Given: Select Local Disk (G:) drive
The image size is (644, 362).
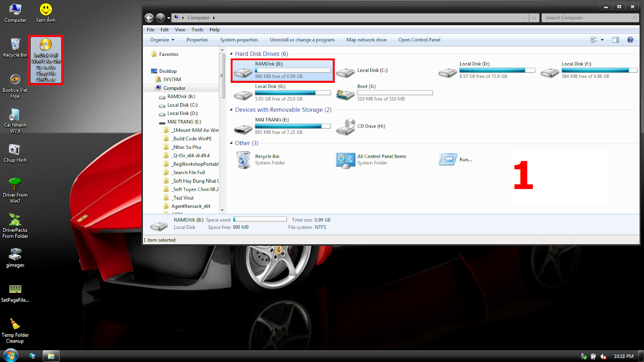Looking at the screenshot, I should point(282,92).
